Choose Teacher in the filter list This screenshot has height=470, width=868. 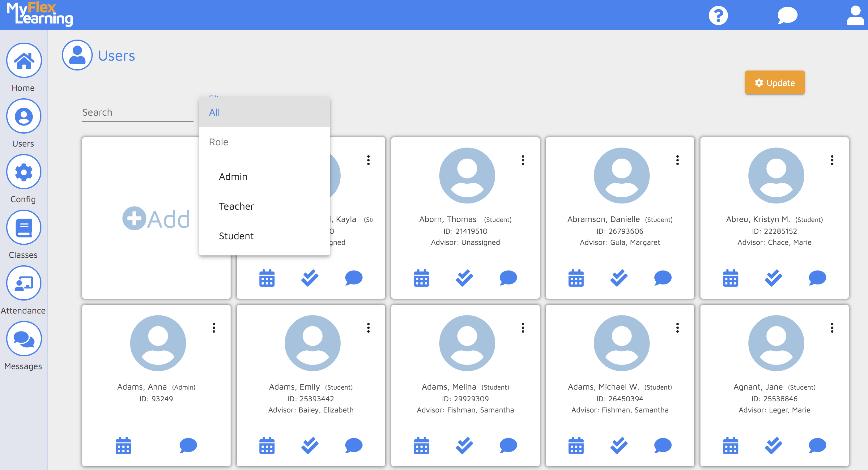[236, 206]
